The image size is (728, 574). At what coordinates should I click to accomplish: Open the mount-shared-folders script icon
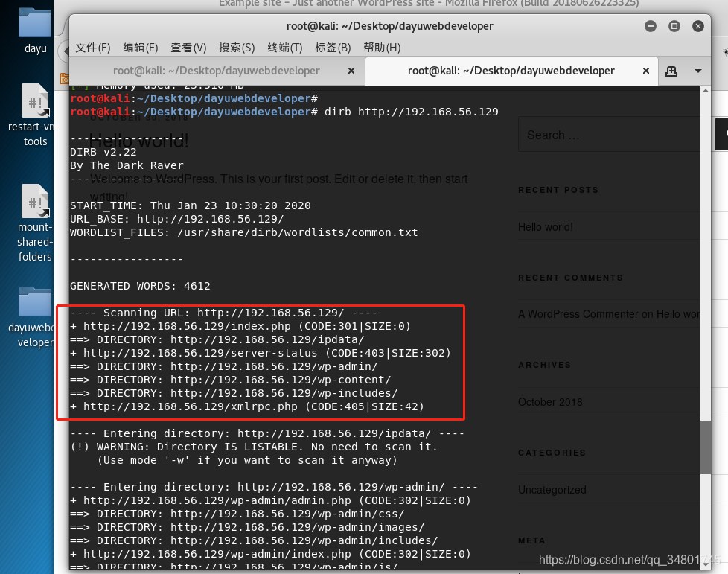point(35,201)
